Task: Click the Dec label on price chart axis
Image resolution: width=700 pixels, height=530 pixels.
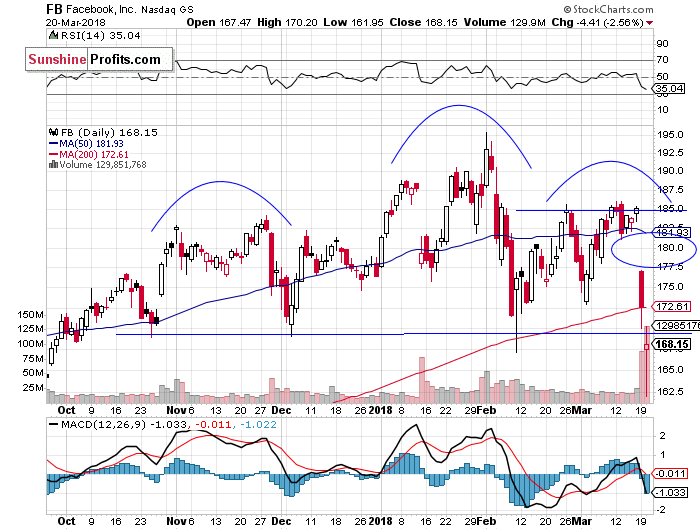Action: [x=281, y=410]
